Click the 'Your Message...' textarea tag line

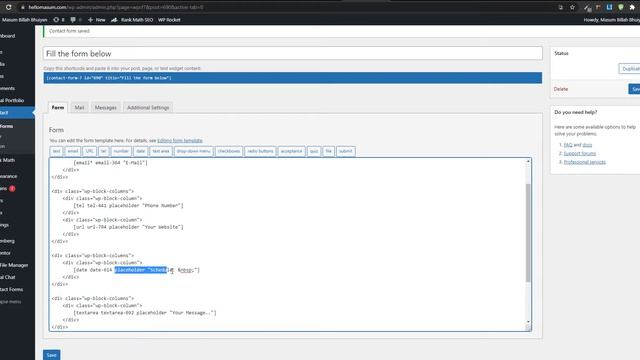coord(145,313)
